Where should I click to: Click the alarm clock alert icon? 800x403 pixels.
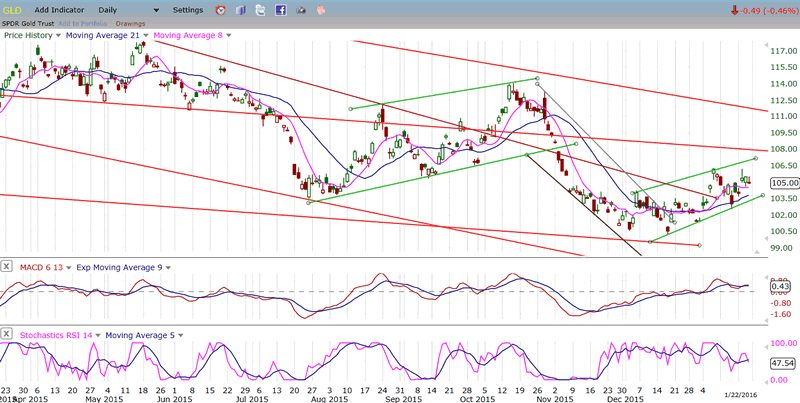[x=220, y=10]
